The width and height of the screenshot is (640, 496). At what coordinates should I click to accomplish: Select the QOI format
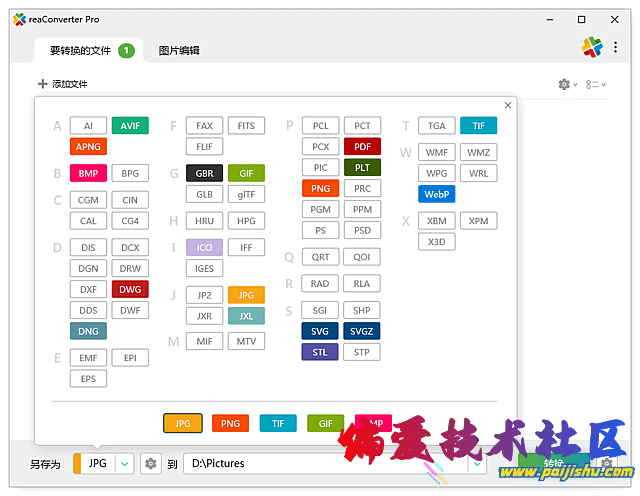(362, 257)
